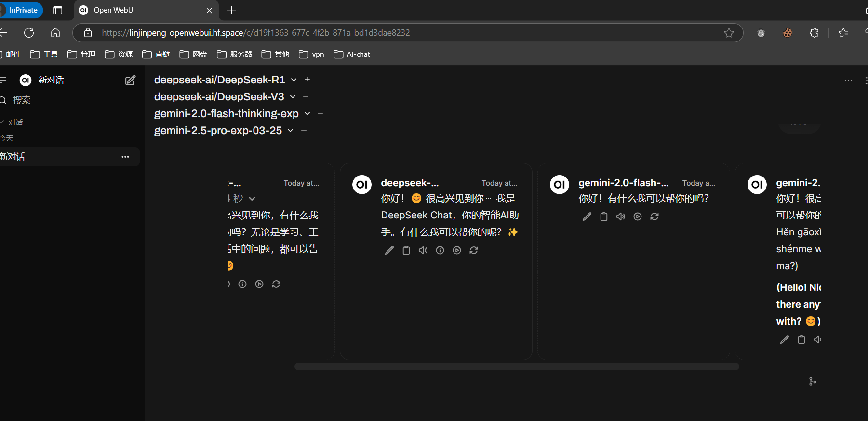Viewport: 868px width, 421px height.
Task: Continue the gemini-2.0-flash response
Action: pos(638,217)
